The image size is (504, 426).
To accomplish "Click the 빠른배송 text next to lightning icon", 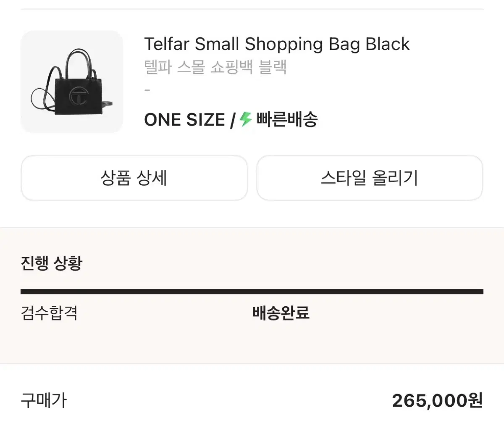I will (287, 120).
